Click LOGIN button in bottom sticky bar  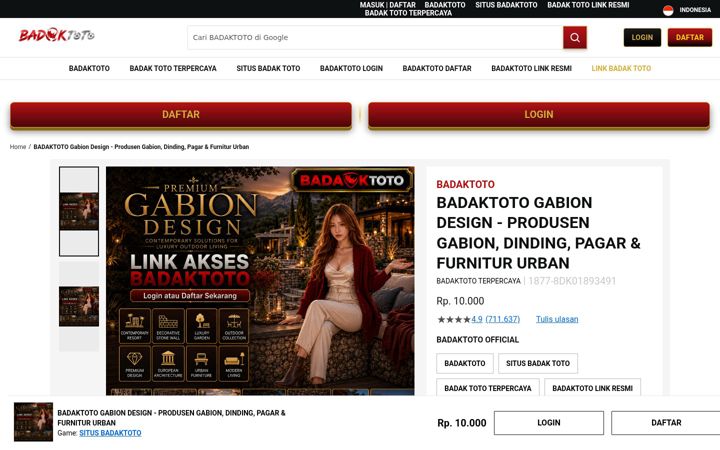coord(549,423)
